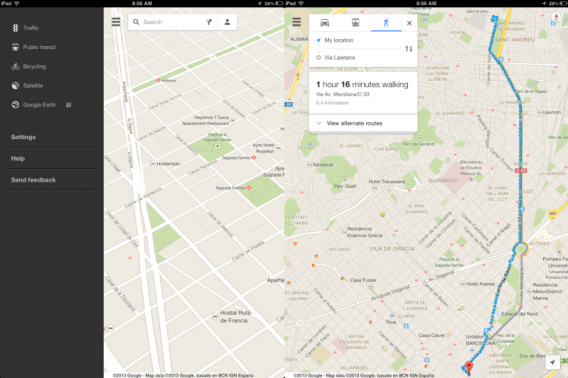
Task: Tap Hostal Ruta de Francia label
Action: [x=235, y=316]
